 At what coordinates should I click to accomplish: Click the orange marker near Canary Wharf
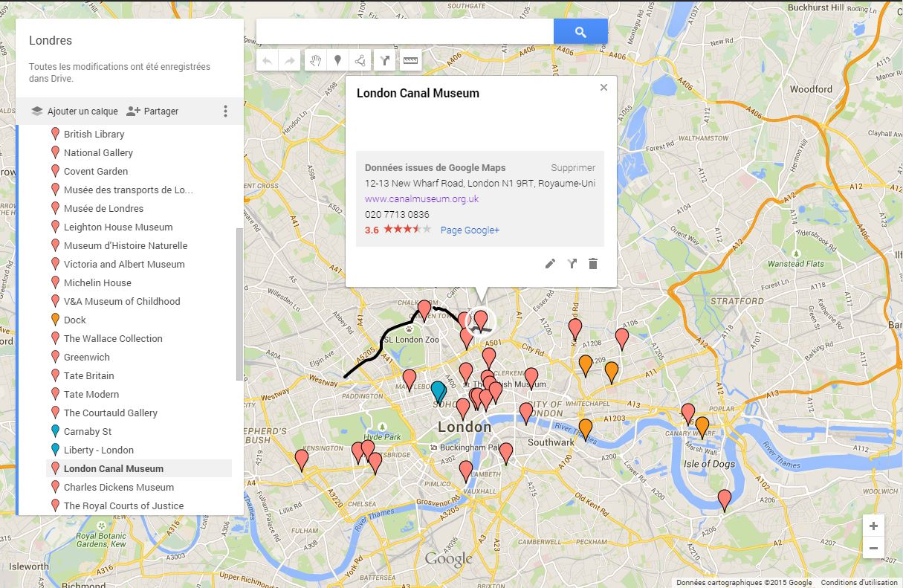702,426
